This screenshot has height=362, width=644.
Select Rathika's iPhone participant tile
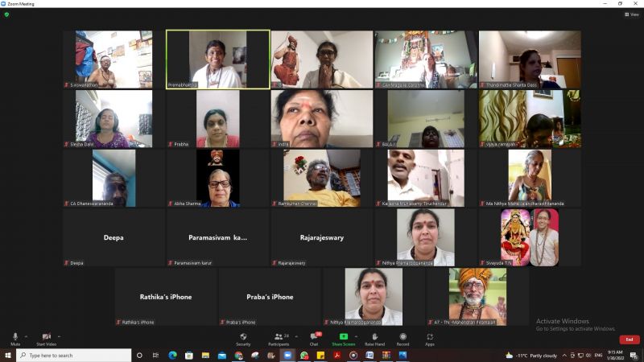tap(166, 297)
